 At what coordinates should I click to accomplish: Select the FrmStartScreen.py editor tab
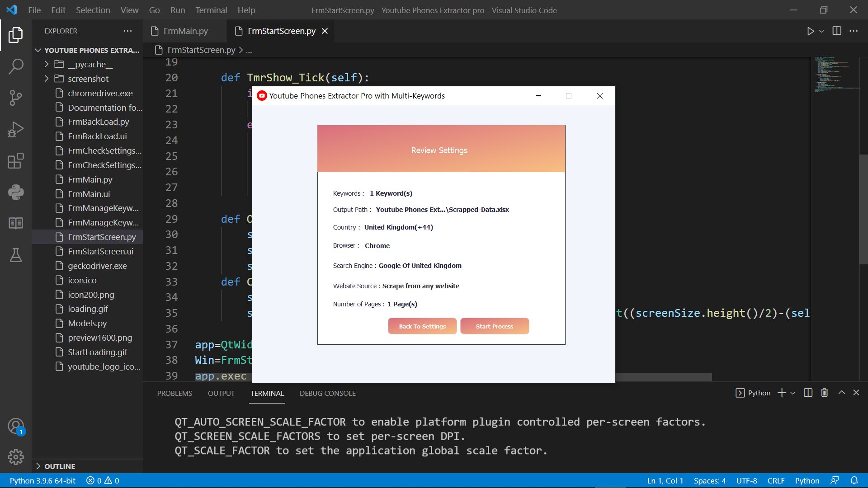281,31
